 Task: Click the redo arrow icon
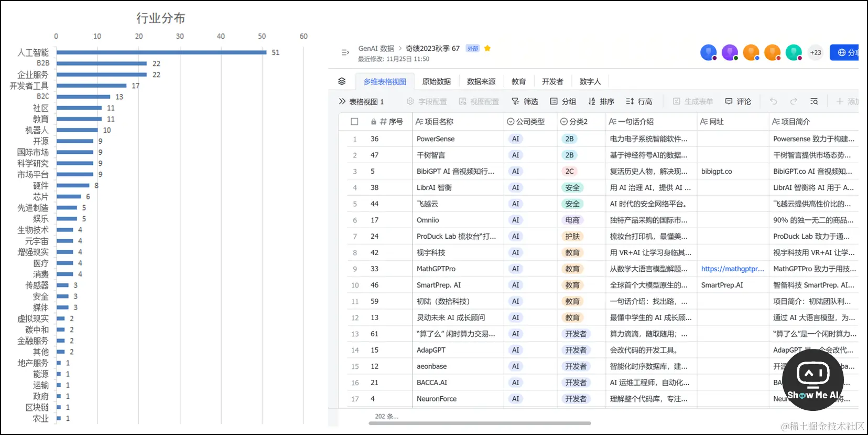click(794, 101)
